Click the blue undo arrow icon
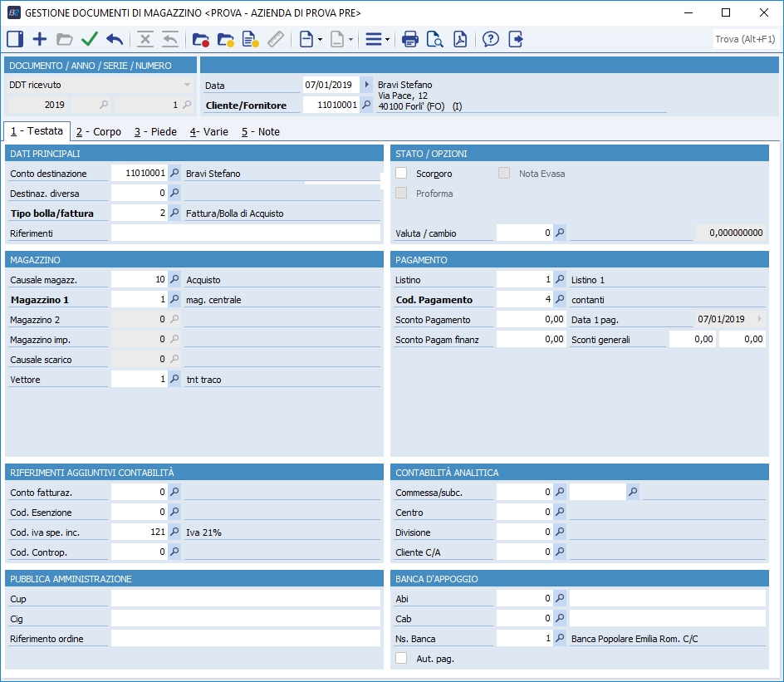This screenshot has height=682, width=784. (115, 39)
